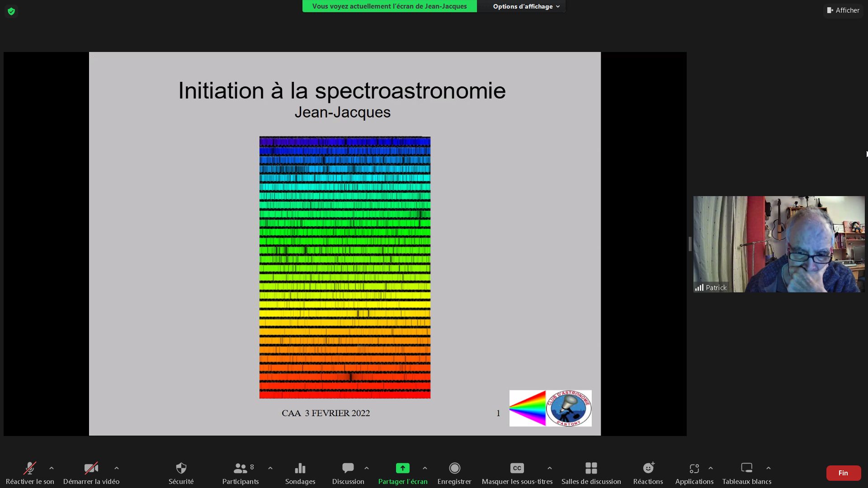868x488 pixels.
Task: Expand arrow next to subtitles button
Action: (550, 468)
